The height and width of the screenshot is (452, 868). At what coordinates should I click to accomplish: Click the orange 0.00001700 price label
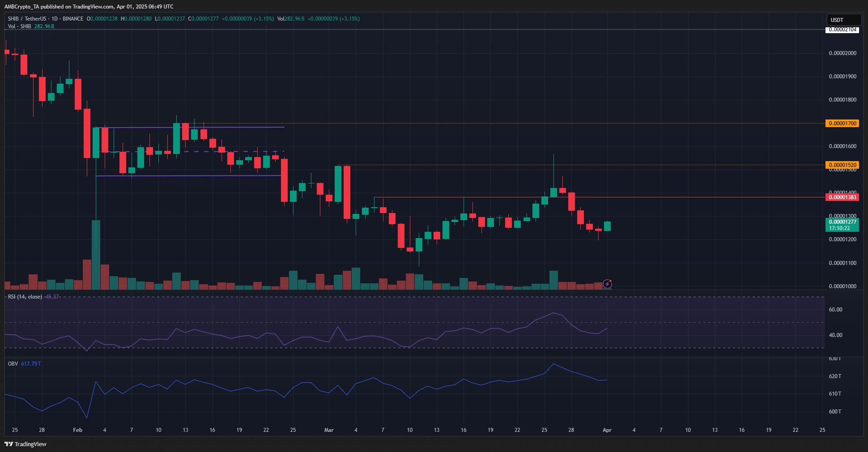pyautogui.click(x=842, y=124)
